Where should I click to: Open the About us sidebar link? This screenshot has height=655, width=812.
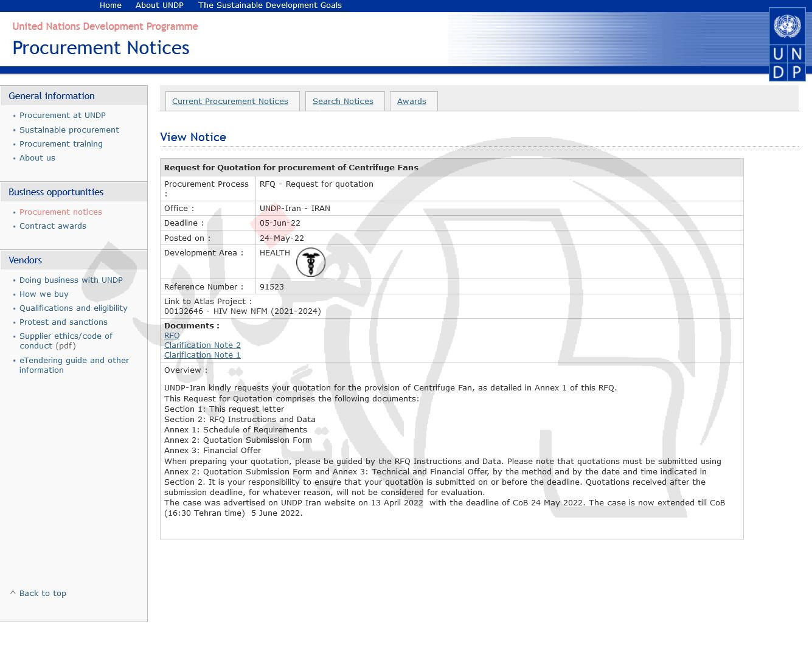[x=37, y=158]
